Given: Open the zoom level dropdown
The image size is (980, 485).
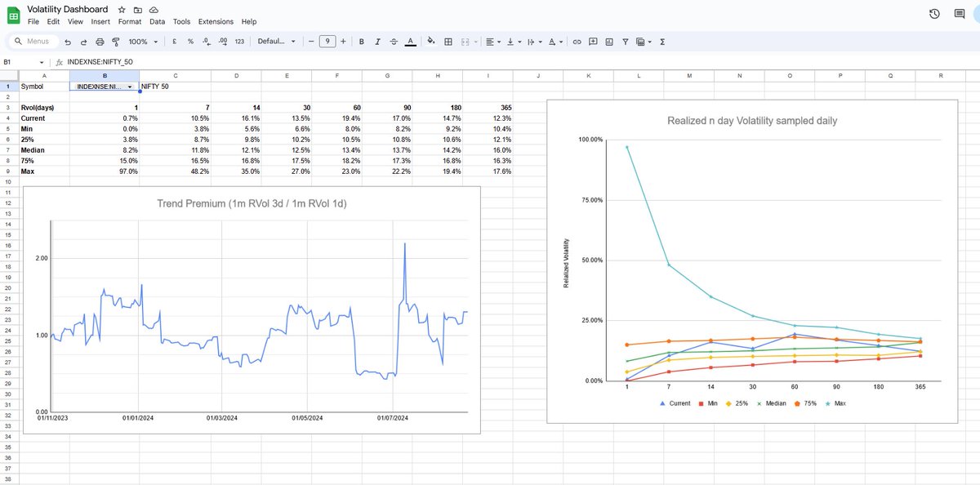Looking at the screenshot, I should [142, 42].
